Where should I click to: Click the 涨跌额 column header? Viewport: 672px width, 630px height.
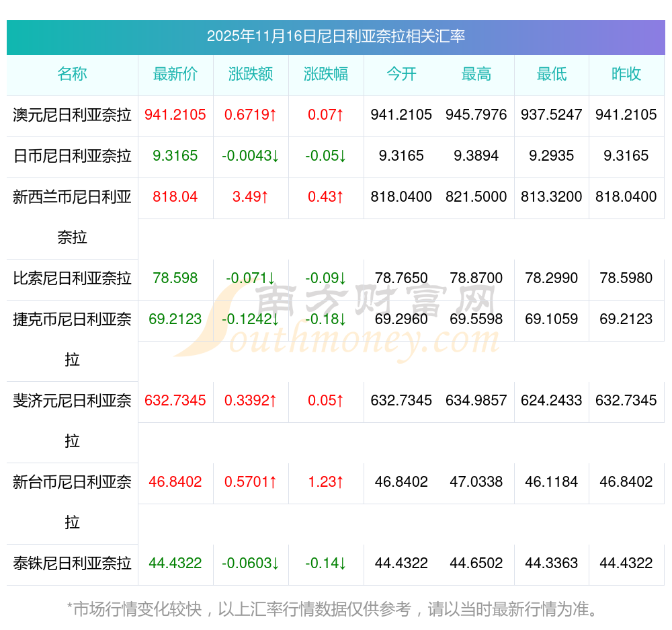click(x=251, y=74)
